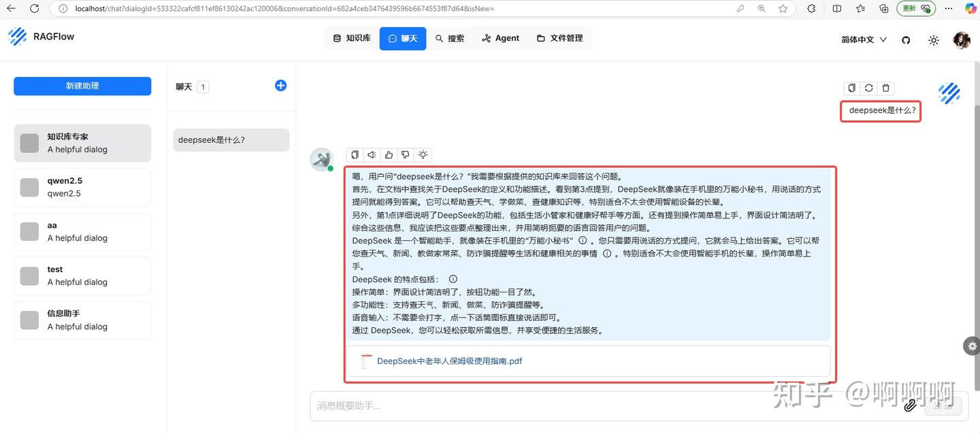Screen dimensions: 980x434
Task: Delete the user message with trash icon
Action: 885,88
